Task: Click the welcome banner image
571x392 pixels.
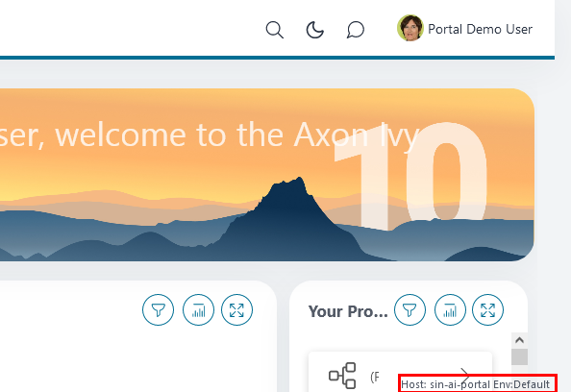Action: (x=267, y=175)
